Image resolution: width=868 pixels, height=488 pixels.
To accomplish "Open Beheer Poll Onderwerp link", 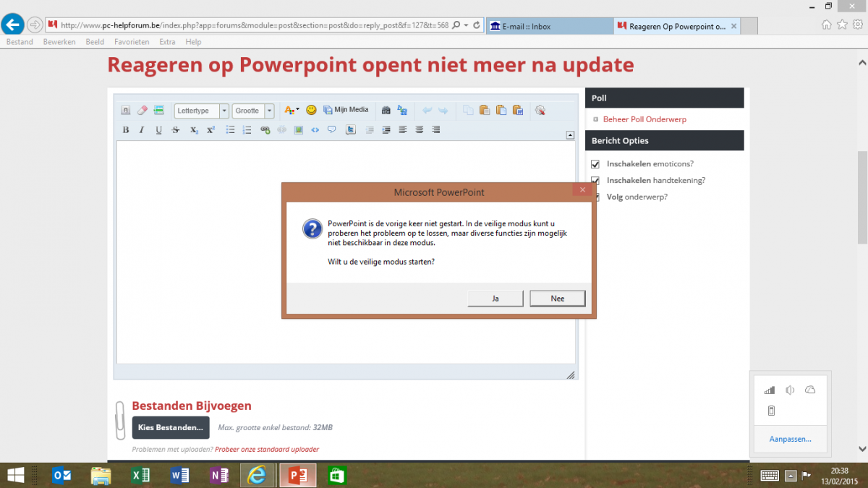I will pyautogui.click(x=644, y=119).
